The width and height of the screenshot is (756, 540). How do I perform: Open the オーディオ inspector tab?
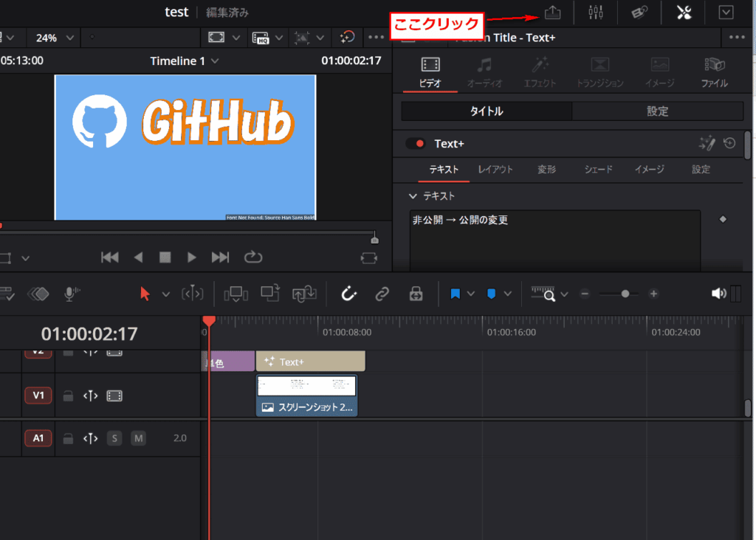click(484, 72)
